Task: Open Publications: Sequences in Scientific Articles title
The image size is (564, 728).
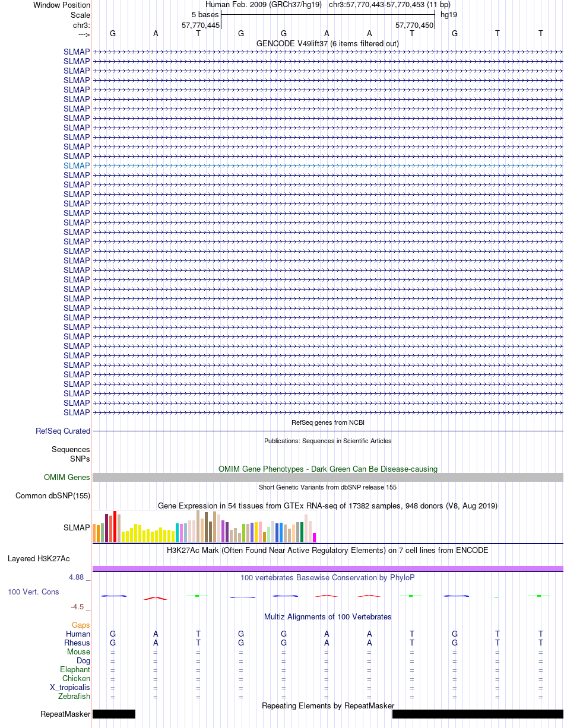Action: point(328,441)
